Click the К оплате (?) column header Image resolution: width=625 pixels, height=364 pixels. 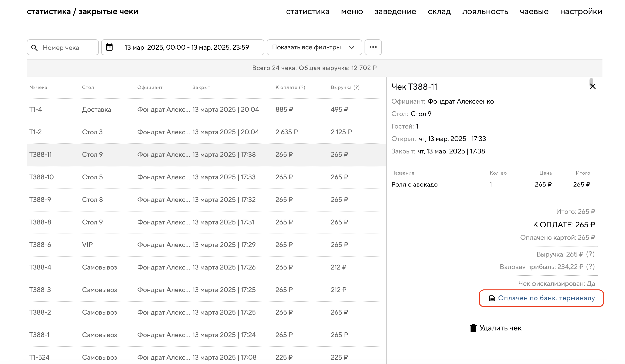tap(290, 87)
